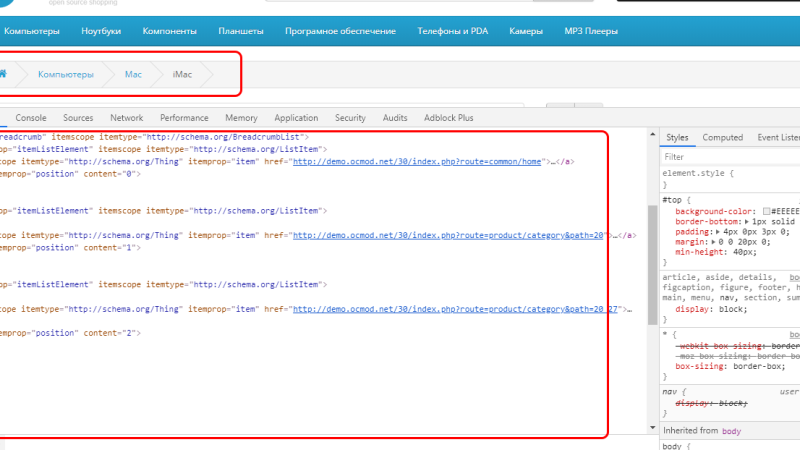Open the Компьютеры menu in the blue navbar
This screenshot has width=800, height=450.
[32, 31]
